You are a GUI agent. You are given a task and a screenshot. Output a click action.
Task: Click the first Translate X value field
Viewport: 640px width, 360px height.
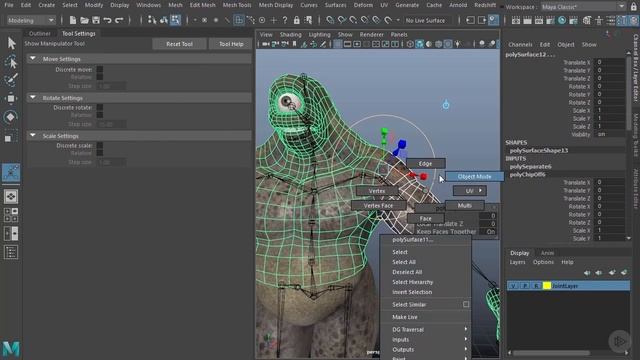(609, 62)
